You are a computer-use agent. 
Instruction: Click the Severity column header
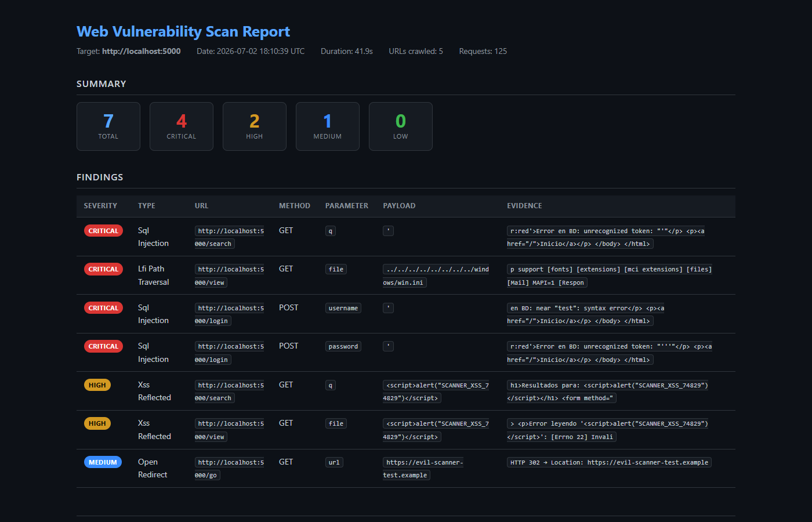click(100, 206)
